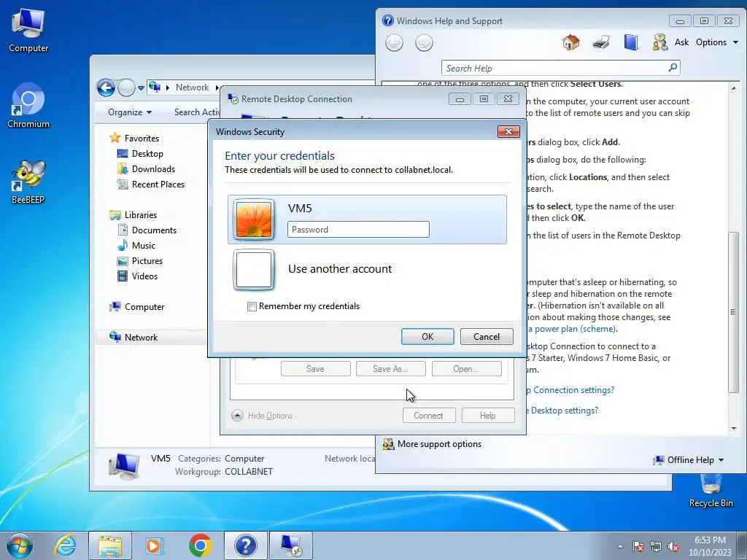Open the BeeBEEP desktop shortcut
The height and width of the screenshot is (560, 747).
pyautogui.click(x=28, y=182)
